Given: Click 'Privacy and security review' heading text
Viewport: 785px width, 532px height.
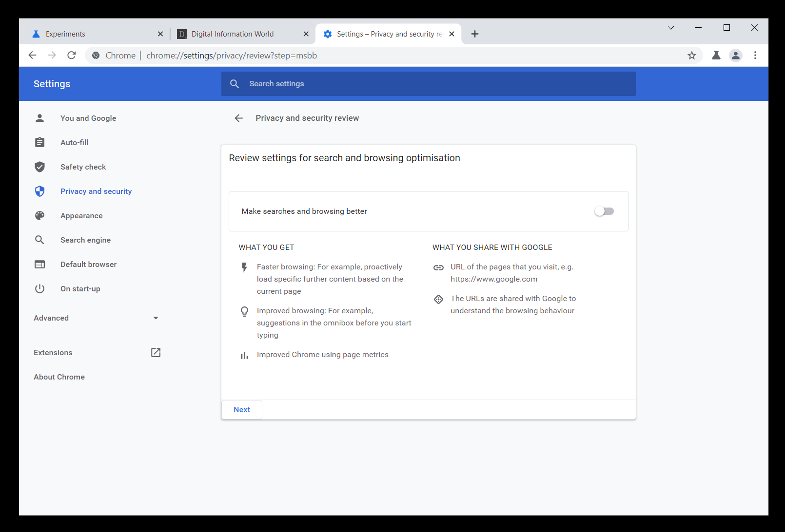Looking at the screenshot, I should [307, 118].
